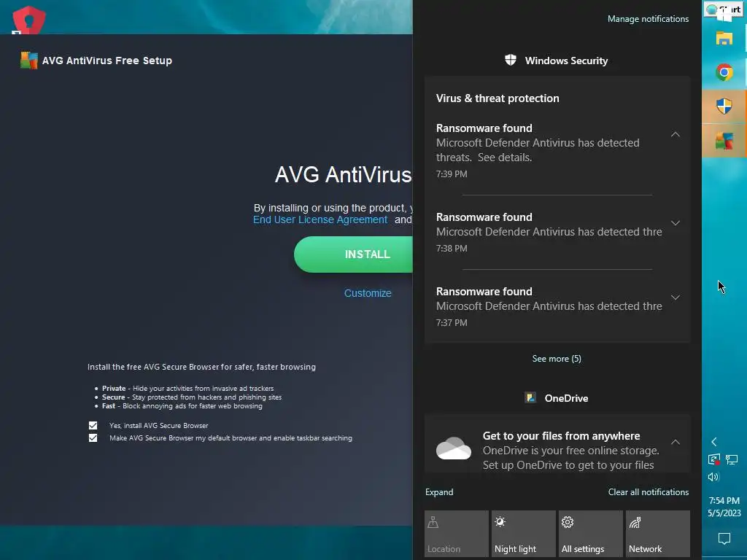
Task: Select the blue-yellow shield icon in the taskbar
Action: (x=724, y=106)
